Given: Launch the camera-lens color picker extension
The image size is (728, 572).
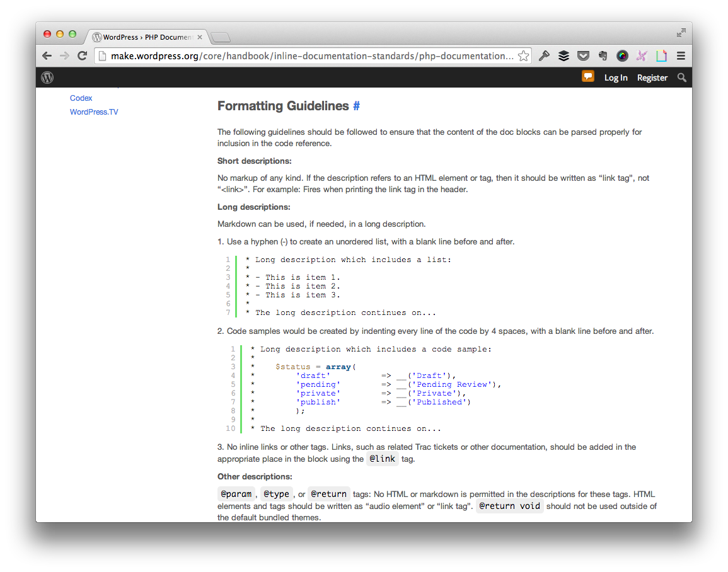Looking at the screenshot, I should (x=622, y=55).
